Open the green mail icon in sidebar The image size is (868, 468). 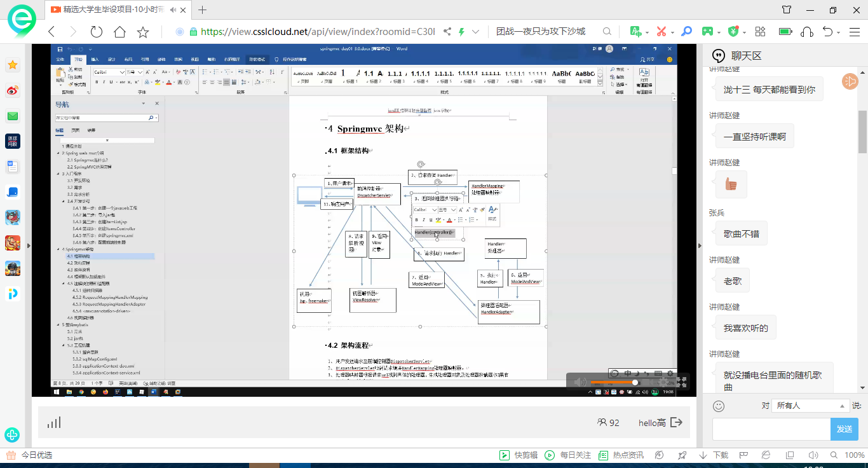13,116
